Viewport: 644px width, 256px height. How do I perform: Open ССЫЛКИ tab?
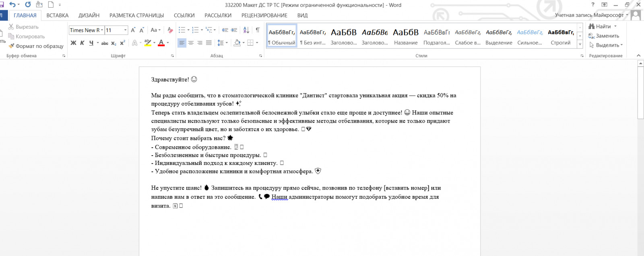tap(184, 15)
